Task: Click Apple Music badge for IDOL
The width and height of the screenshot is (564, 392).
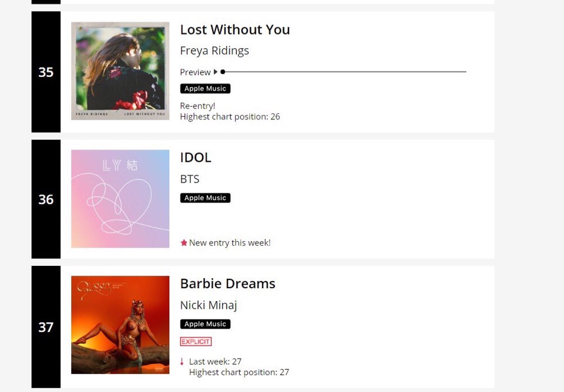Action: pos(205,198)
